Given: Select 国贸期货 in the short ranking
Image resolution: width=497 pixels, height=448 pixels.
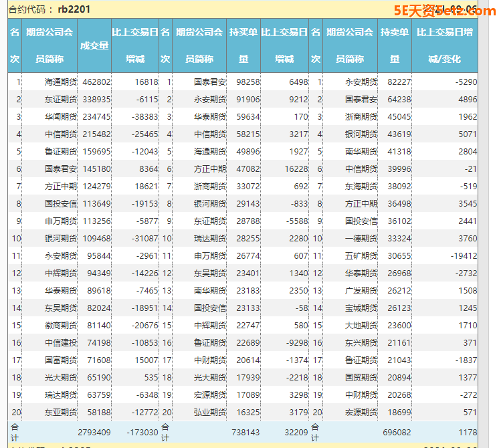Looking at the screenshot, I should point(361,378).
